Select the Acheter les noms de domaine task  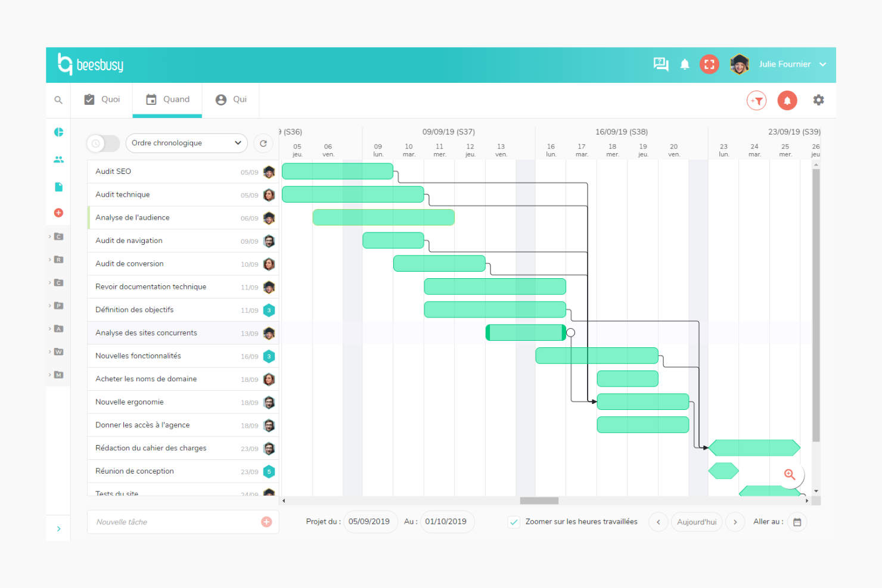tap(183, 379)
